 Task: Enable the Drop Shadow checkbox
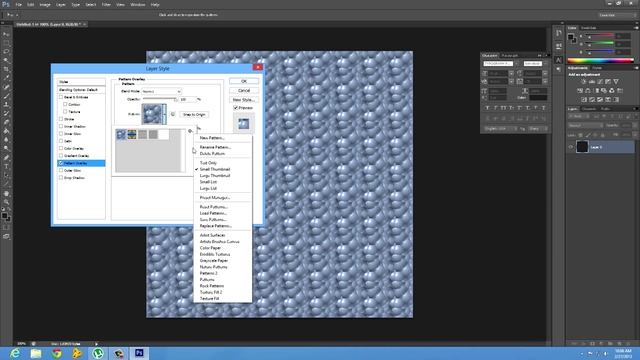tap(61, 178)
